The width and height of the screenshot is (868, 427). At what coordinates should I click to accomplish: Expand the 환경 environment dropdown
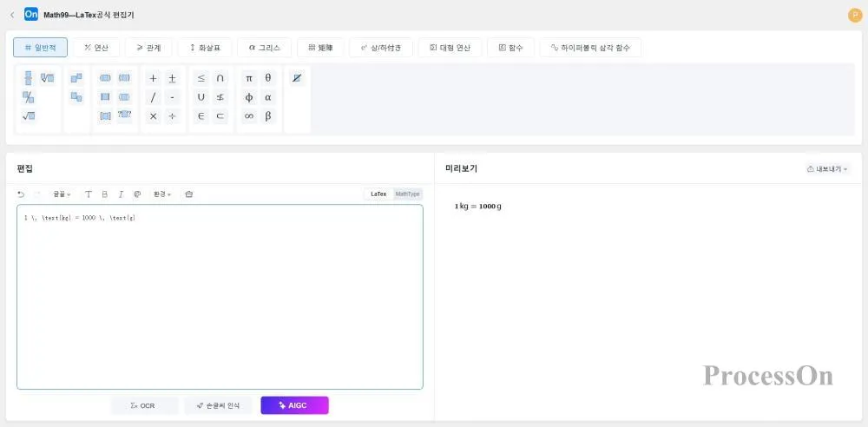pyautogui.click(x=162, y=194)
